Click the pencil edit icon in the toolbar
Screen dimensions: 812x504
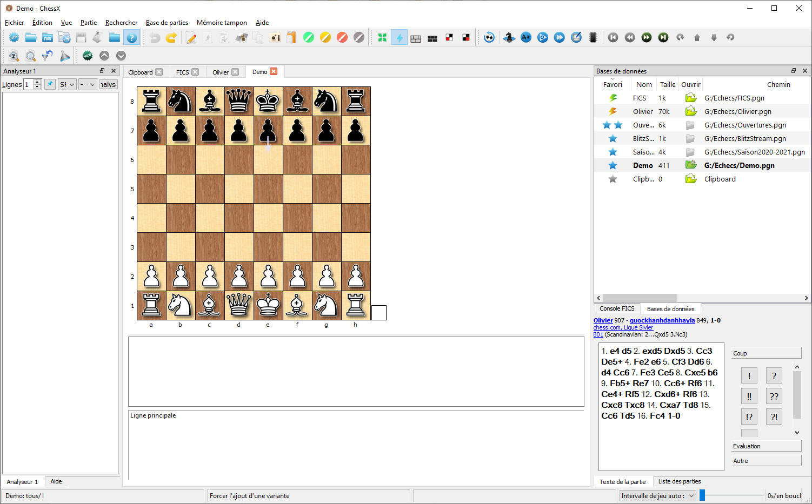[x=191, y=37]
